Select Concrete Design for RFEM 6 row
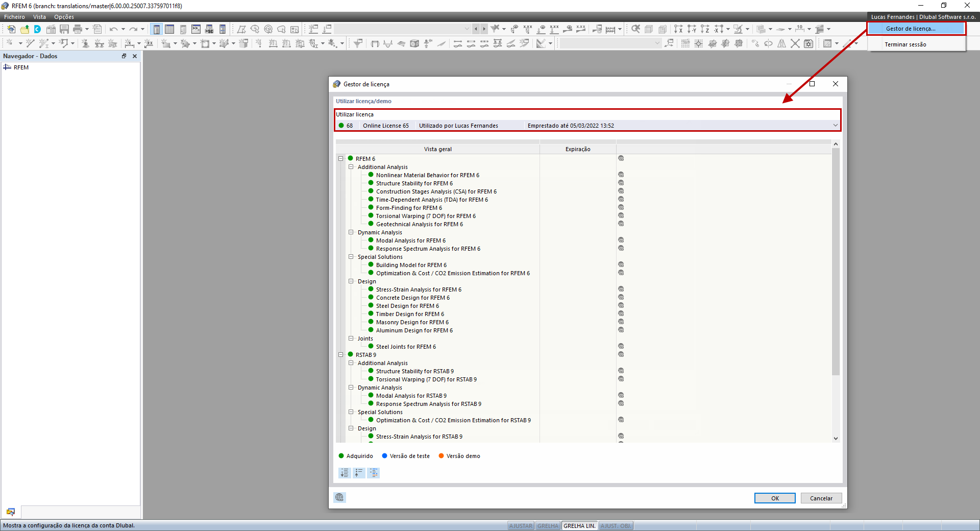 [x=413, y=298]
